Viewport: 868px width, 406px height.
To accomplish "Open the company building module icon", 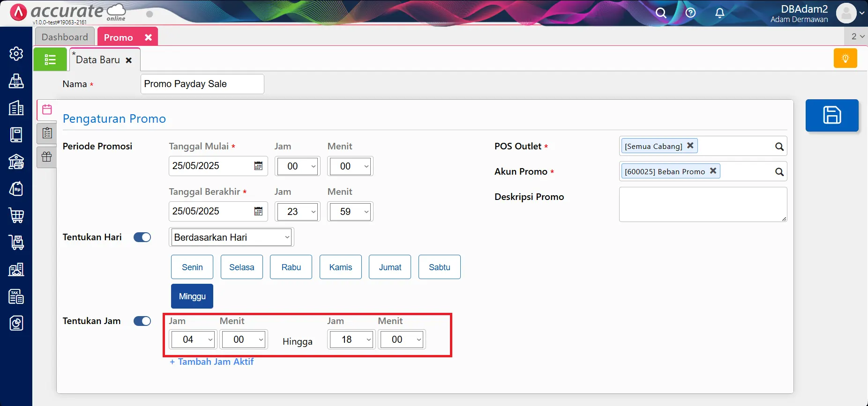I will click(x=16, y=108).
